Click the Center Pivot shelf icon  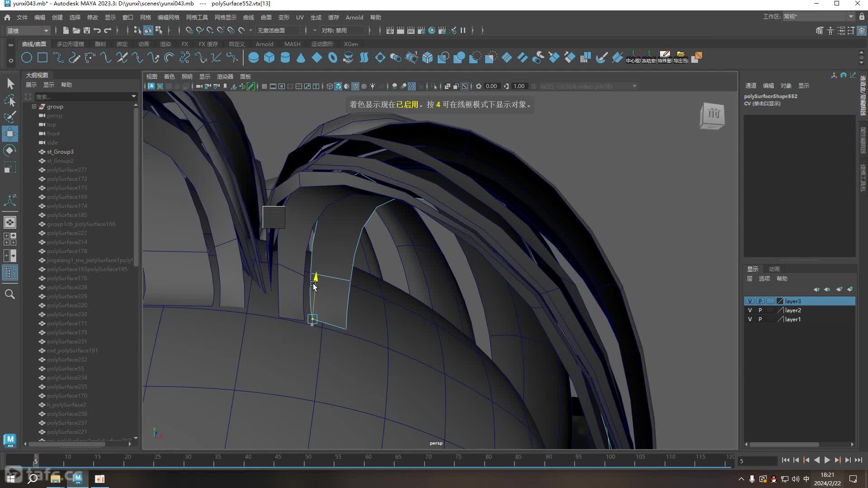(x=633, y=57)
